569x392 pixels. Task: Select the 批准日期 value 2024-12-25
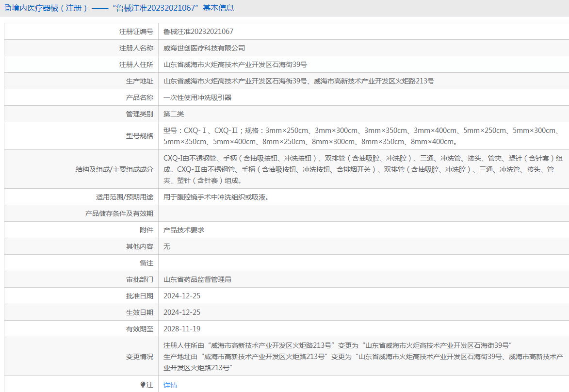[182, 296]
